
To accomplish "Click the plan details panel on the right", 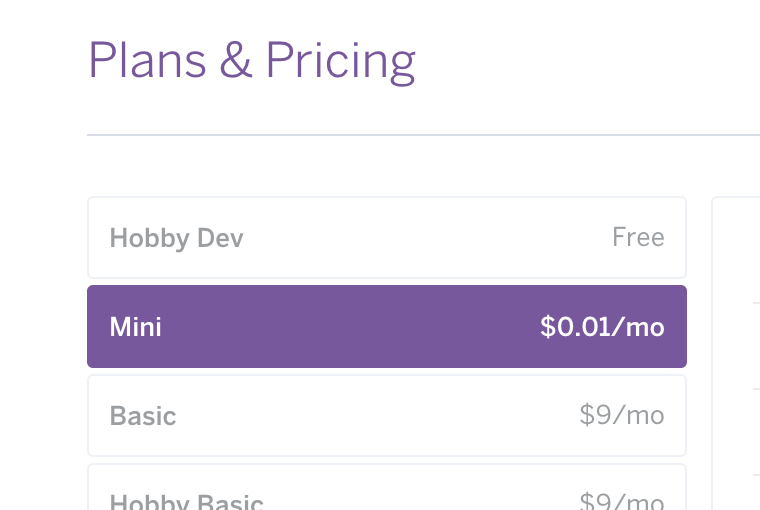I will pos(737,350).
